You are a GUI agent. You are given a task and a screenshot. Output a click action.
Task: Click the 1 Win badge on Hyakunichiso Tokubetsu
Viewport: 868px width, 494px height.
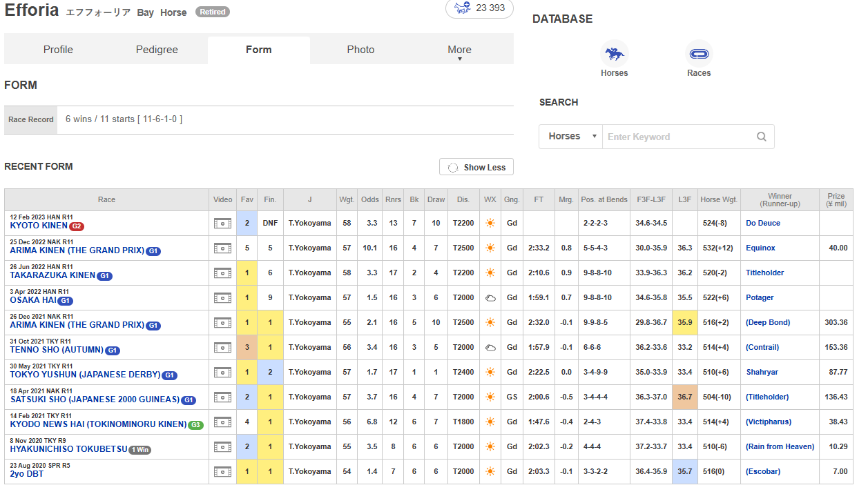(139, 450)
